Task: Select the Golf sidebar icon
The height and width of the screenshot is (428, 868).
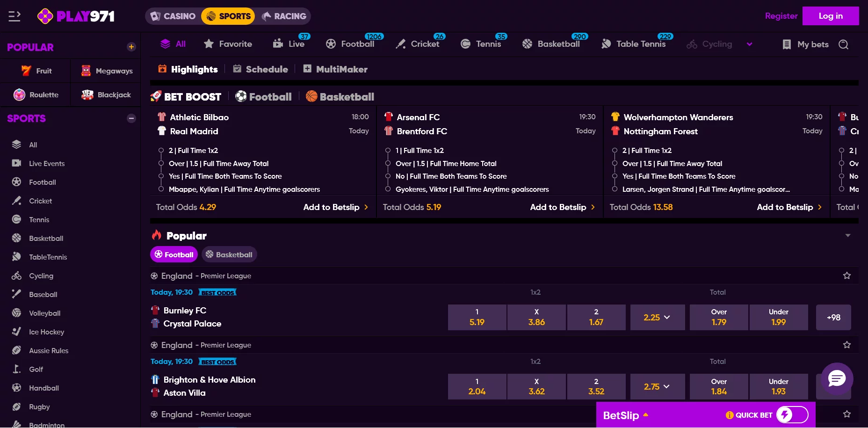Action: 17,369
